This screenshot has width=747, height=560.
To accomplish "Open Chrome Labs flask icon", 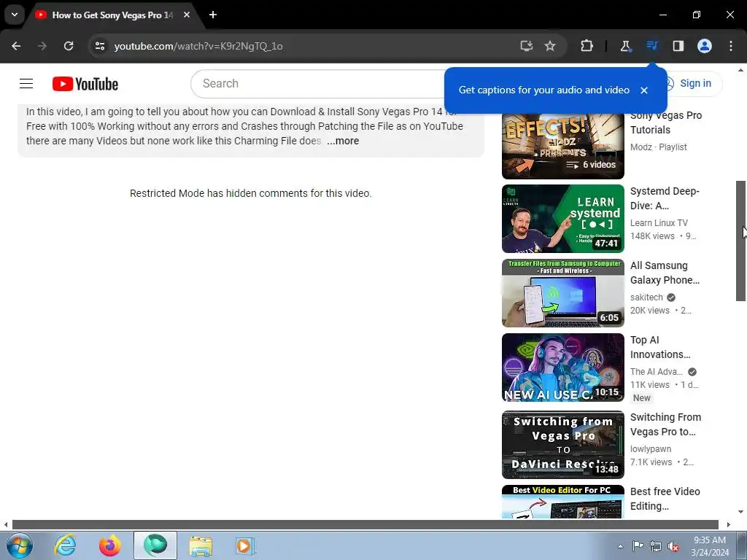I will [x=625, y=46].
